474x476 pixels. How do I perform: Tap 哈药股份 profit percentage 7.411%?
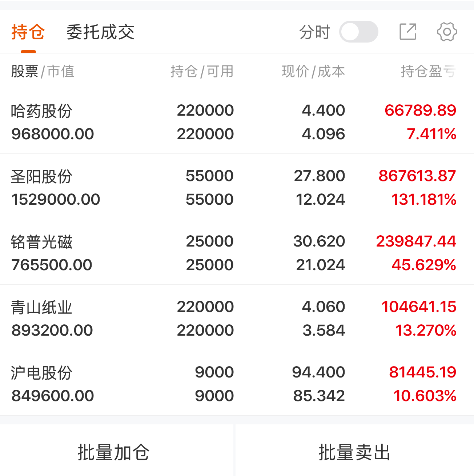tap(431, 134)
